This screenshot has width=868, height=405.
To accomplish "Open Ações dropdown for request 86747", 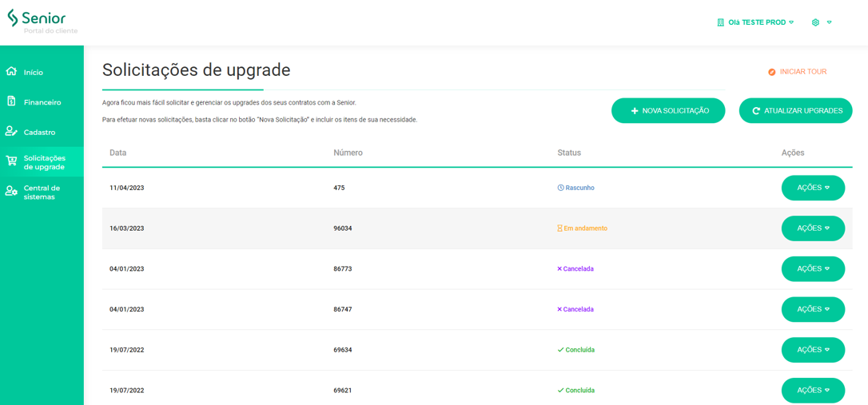I will (813, 309).
